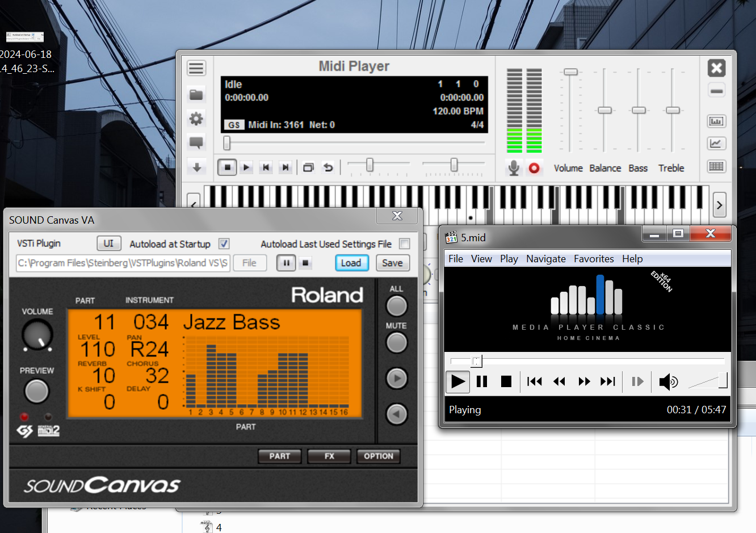Skip to next track in Midi Player
The height and width of the screenshot is (533, 756).
285,167
